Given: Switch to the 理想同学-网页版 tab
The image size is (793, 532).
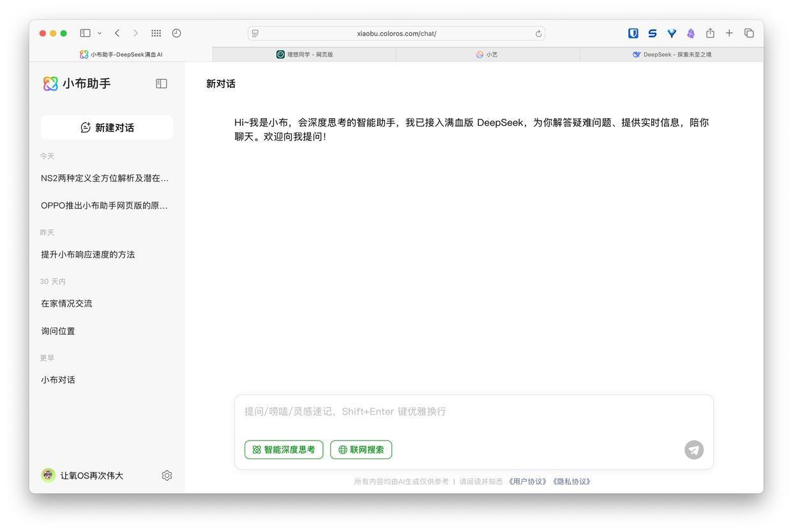Looking at the screenshot, I should (305, 54).
